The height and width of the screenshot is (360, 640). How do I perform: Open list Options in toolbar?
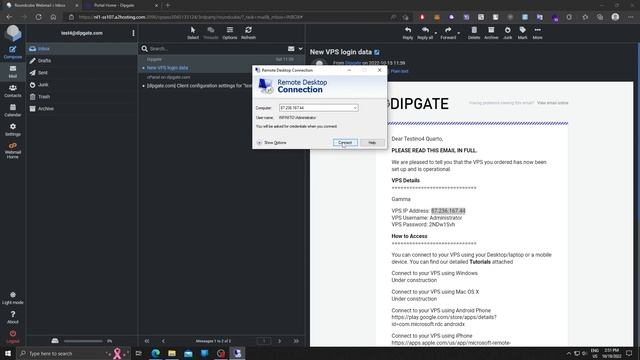[230, 33]
